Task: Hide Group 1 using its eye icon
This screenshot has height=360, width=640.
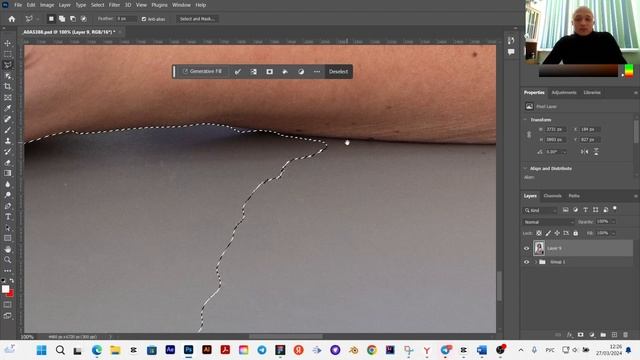Action: point(526,262)
